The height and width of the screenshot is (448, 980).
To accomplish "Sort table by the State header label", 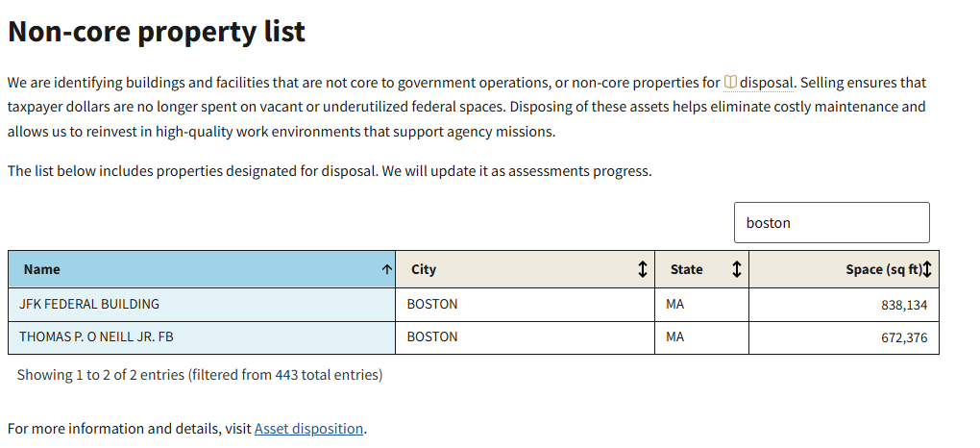I will [686, 270].
